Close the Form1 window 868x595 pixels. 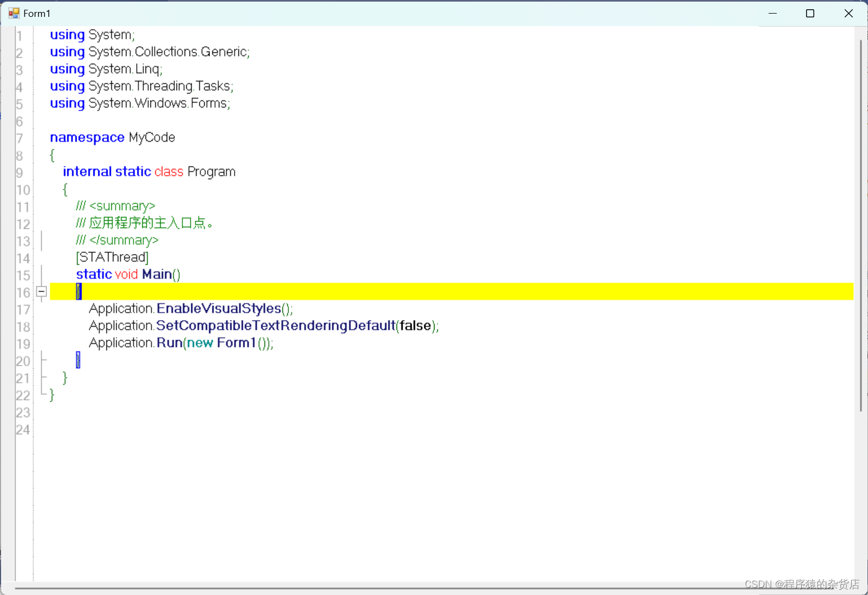pyautogui.click(x=848, y=13)
